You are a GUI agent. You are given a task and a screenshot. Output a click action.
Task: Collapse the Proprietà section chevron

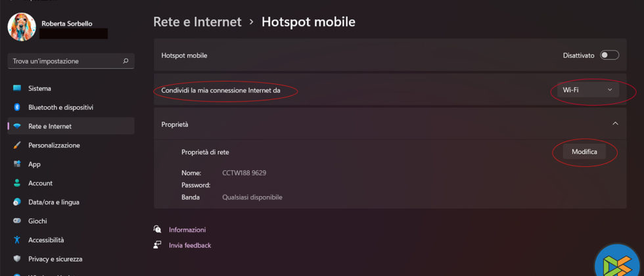(615, 124)
